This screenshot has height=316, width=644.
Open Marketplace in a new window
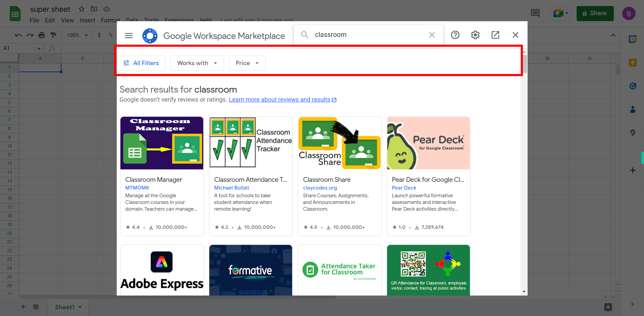495,35
